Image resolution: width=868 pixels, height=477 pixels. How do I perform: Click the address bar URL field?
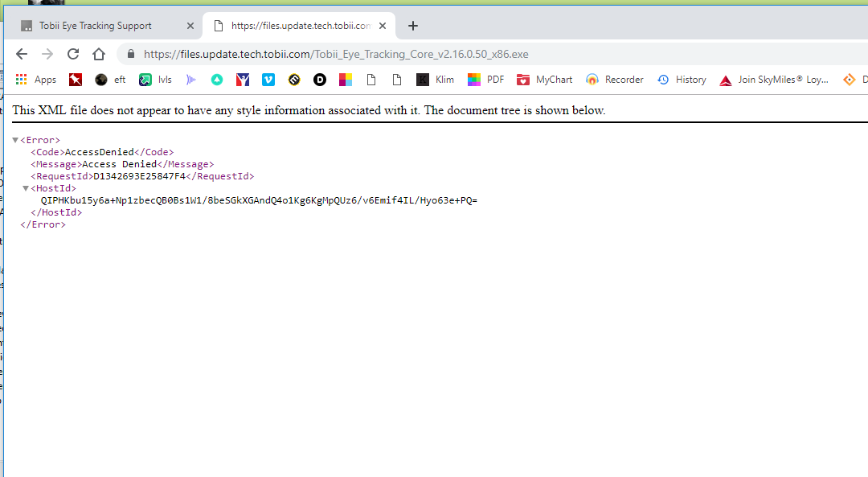tap(336, 54)
